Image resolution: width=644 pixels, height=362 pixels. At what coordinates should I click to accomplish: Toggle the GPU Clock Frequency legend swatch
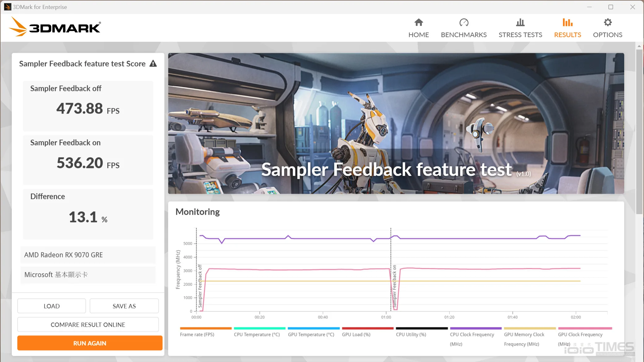[585, 328]
